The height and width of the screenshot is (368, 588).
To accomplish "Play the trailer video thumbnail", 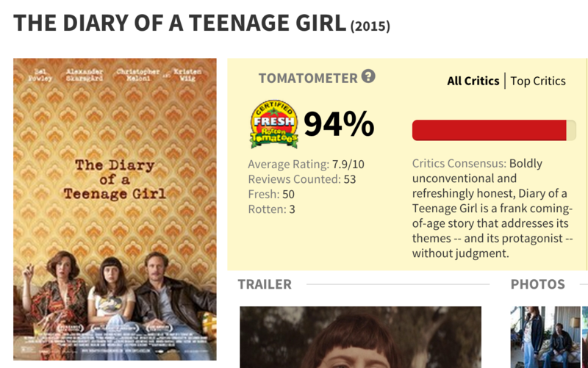I will coord(360,337).
